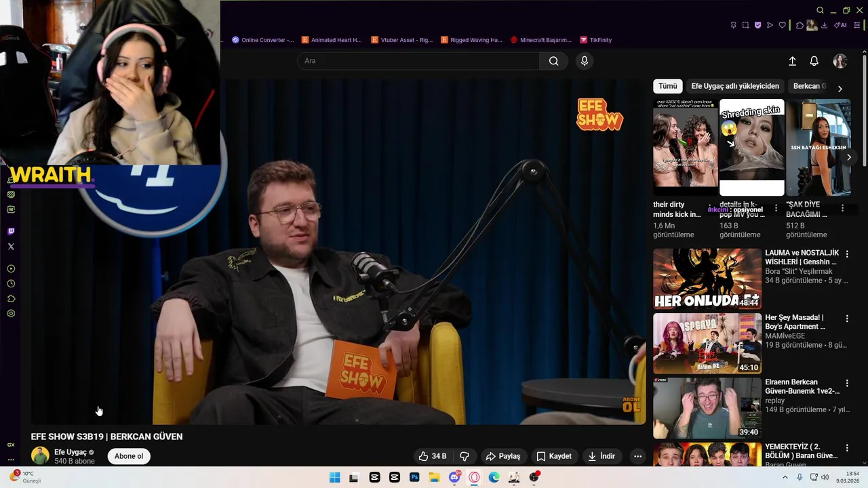Open the Vtuber Asset - Rig bookmark

[401, 40]
